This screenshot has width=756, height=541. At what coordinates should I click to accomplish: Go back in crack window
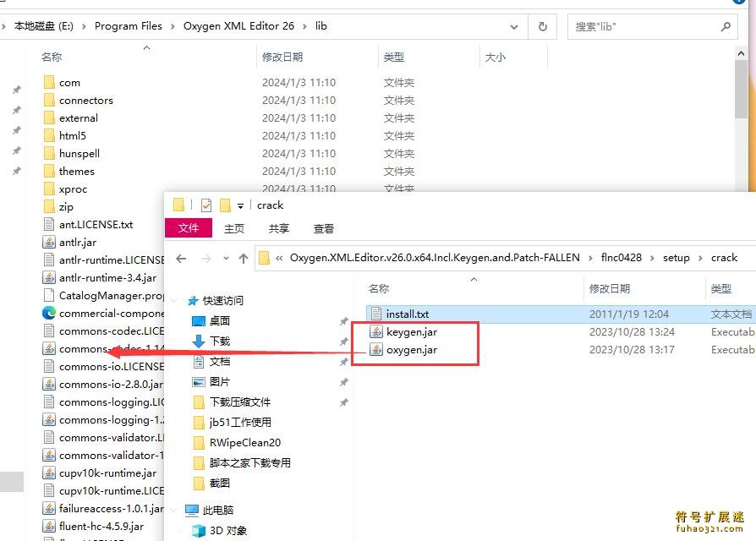pos(181,259)
